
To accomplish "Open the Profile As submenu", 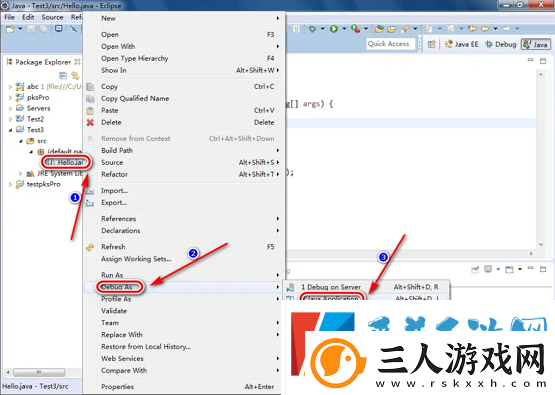I will [x=183, y=299].
